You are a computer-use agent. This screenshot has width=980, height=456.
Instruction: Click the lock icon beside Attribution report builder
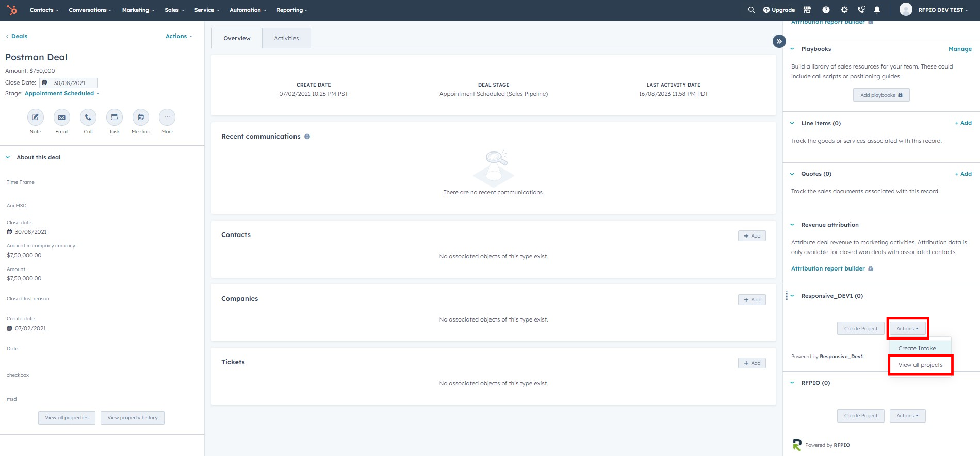(871, 268)
